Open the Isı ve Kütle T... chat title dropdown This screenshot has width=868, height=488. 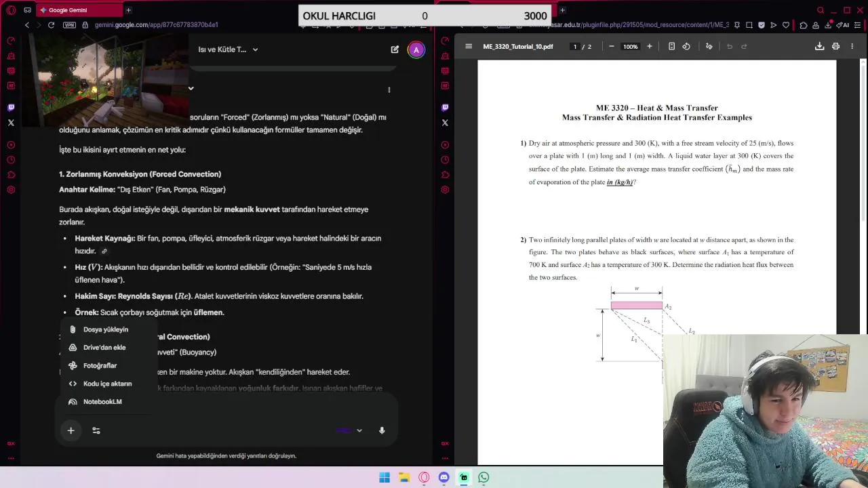pyautogui.click(x=228, y=49)
